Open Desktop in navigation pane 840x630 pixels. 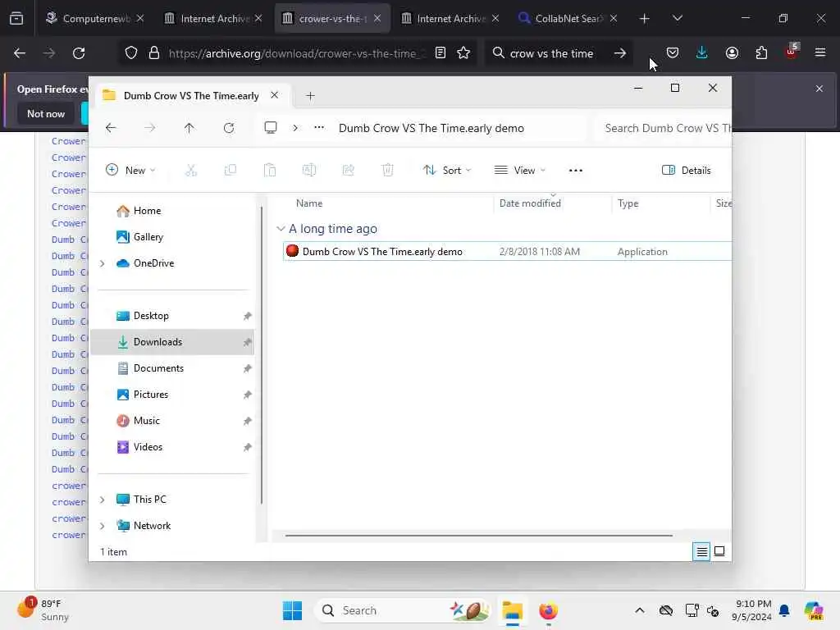point(151,316)
